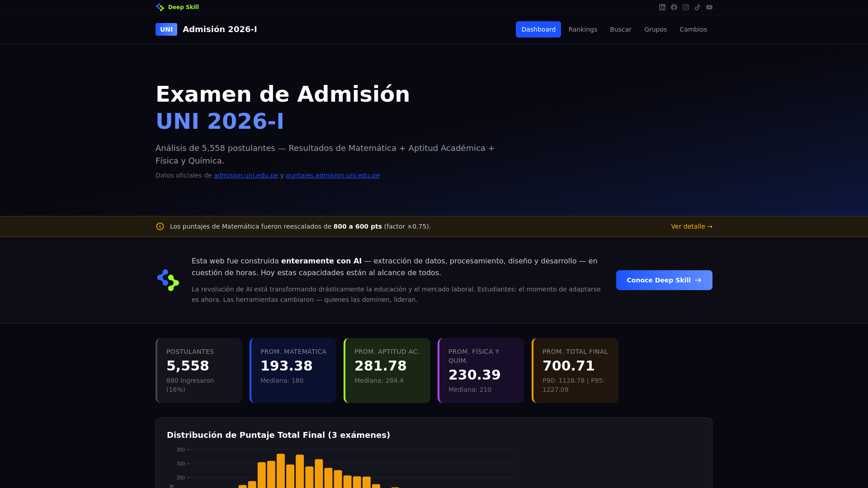Click the tallest orange histogram bar
Viewport: 868px width, 488px height.
tap(281, 471)
